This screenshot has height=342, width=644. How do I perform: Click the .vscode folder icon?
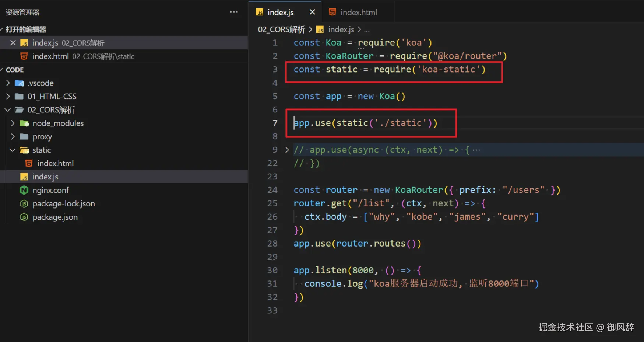click(x=20, y=83)
